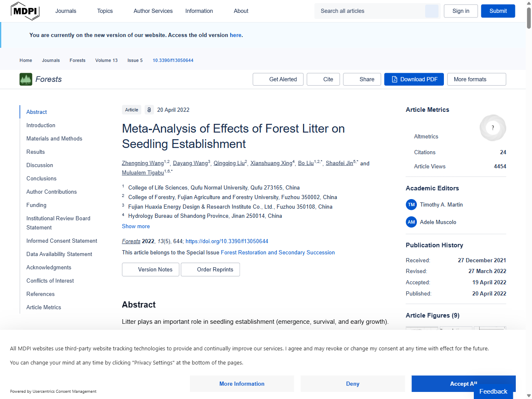Click the MDPI logo
The height and width of the screenshot is (399, 532).
pos(25,11)
